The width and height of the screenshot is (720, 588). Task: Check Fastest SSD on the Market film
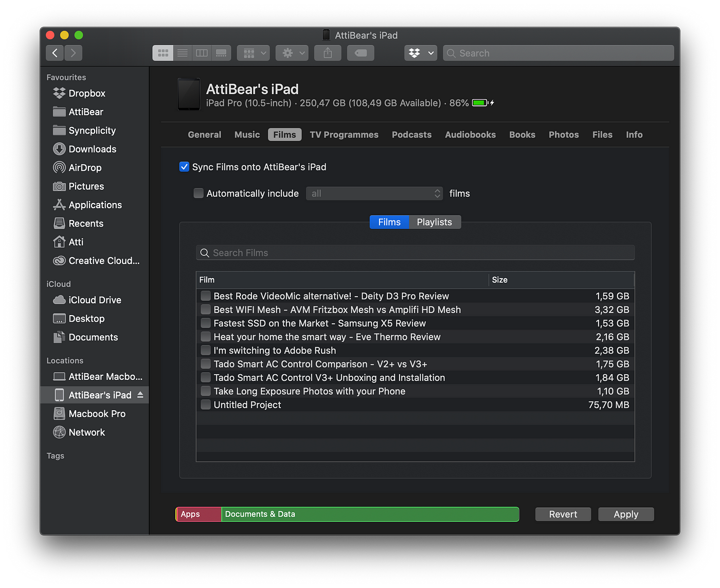(206, 323)
